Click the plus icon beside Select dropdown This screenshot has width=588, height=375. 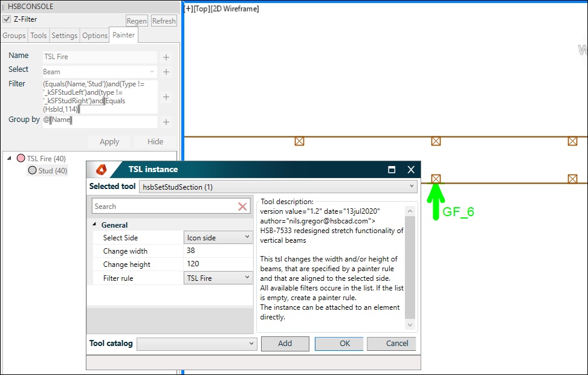click(166, 72)
